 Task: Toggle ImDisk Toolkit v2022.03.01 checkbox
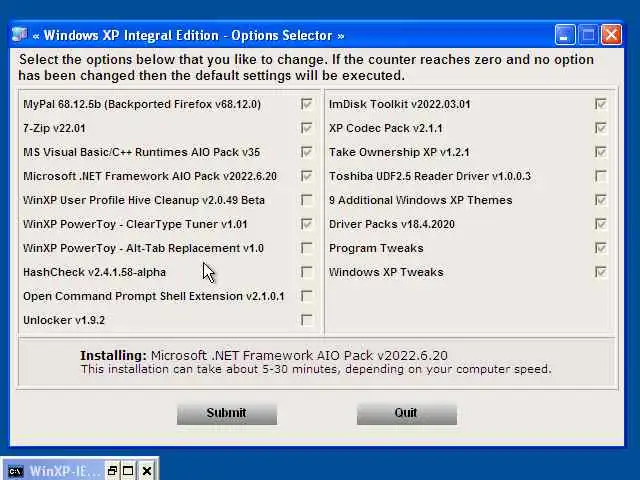[601, 104]
